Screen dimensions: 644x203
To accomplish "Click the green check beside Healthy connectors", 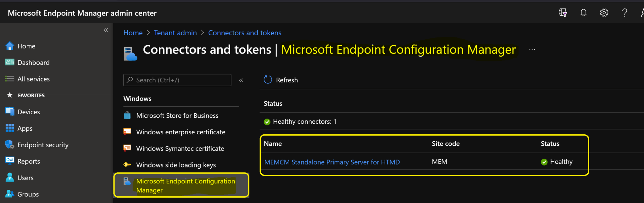I will [x=267, y=122].
